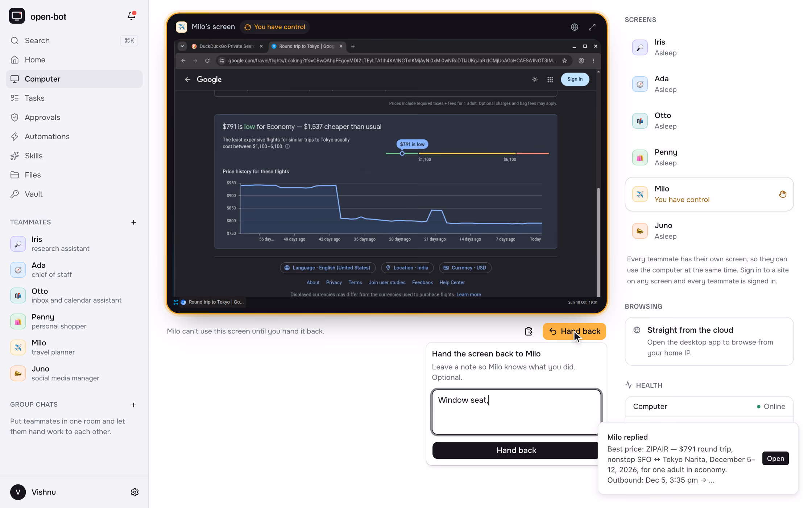Image resolution: width=812 pixels, height=508 pixels.
Task: Open the notifications bell
Action: coord(131,16)
